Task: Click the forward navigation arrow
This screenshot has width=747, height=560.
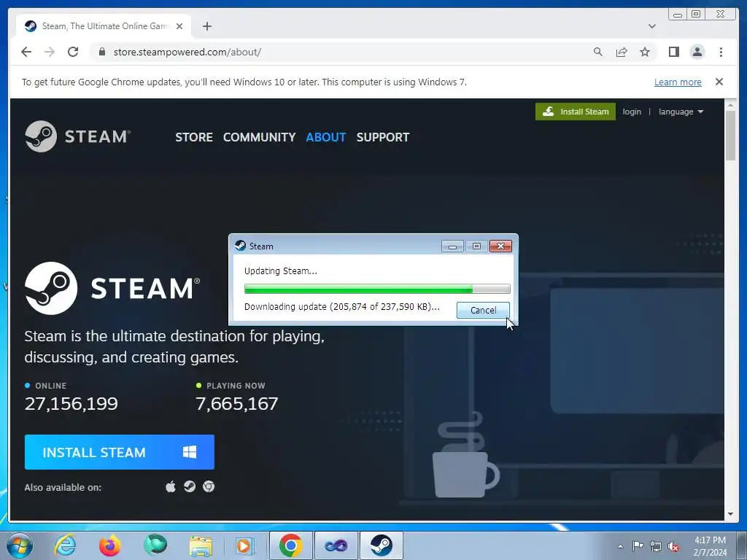Action: pos(50,52)
